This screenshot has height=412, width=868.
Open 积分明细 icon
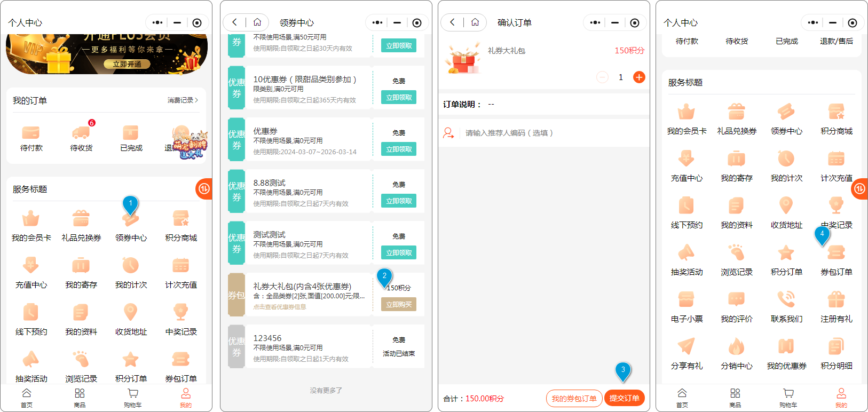click(x=837, y=346)
